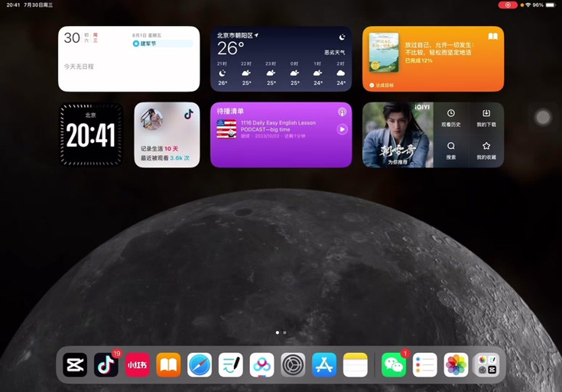Launch the Photos app from the dock
This screenshot has height=392, width=562.
click(x=456, y=364)
